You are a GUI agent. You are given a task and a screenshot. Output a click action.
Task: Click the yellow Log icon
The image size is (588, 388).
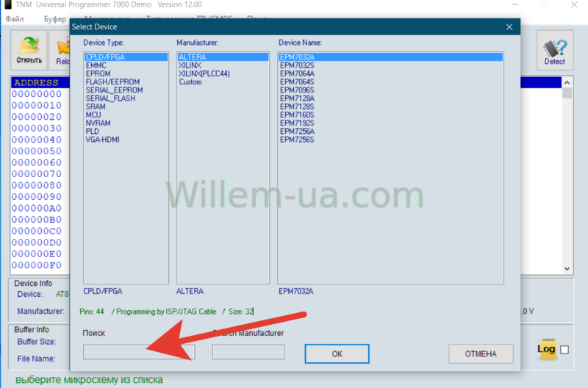click(x=546, y=349)
